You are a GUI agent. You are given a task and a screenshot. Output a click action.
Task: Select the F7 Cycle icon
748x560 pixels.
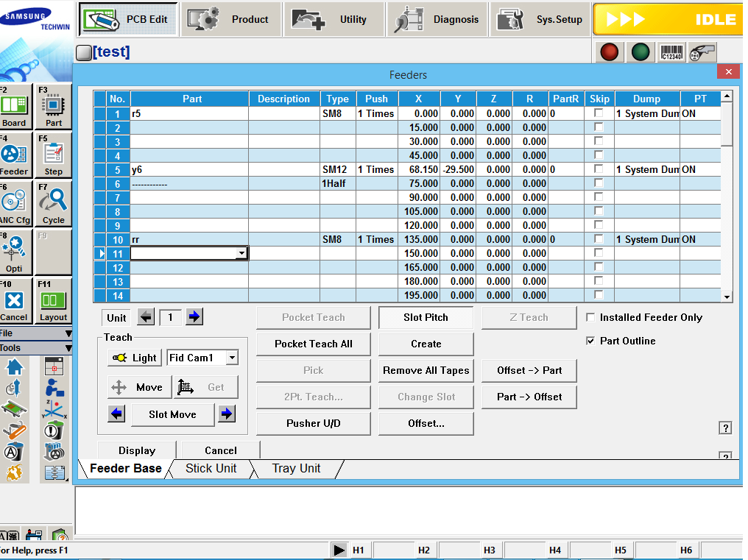coord(54,204)
